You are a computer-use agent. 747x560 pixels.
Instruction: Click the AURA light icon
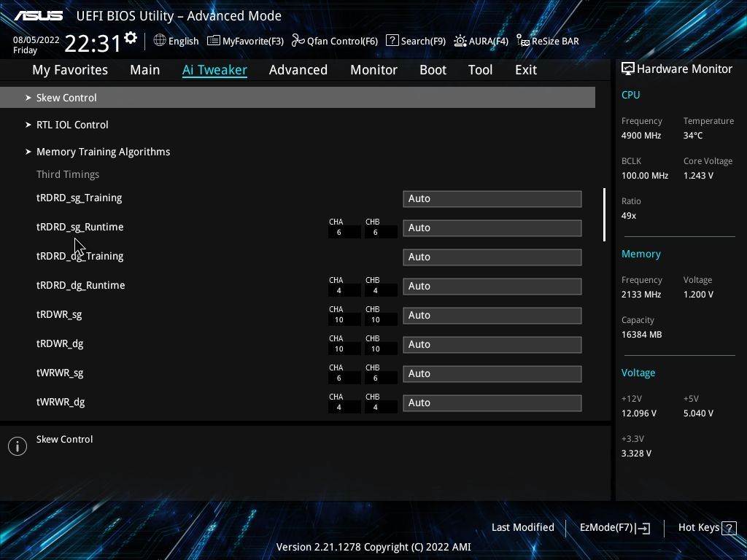coord(460,41)
